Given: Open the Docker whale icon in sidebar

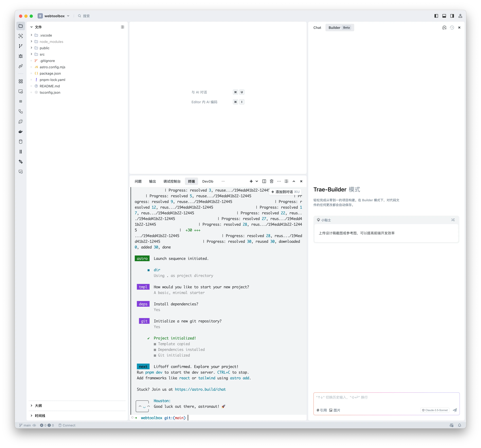Looking at the screenshot, I should [21, 132].
